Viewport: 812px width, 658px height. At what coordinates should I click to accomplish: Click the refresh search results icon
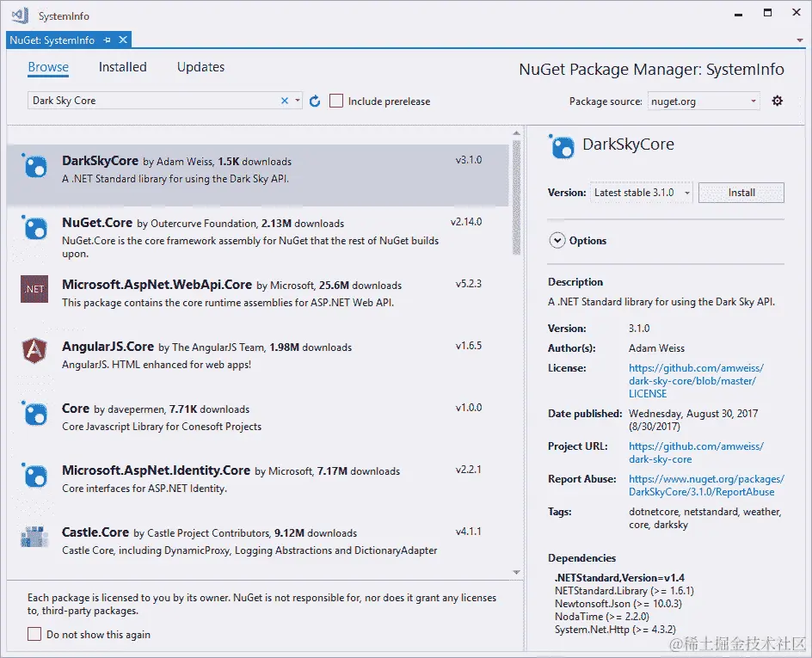[314, 101]
